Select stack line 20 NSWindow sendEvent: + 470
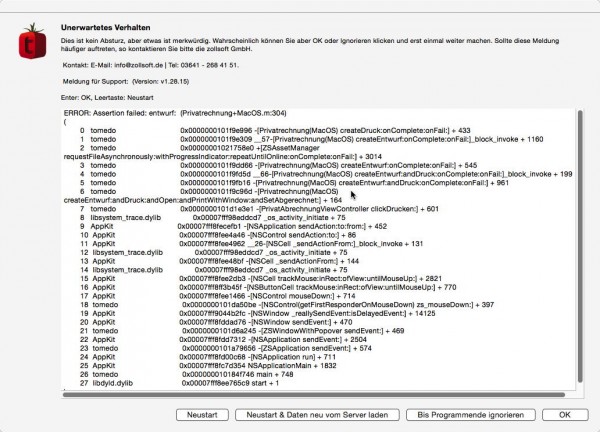Image resolution: width=600 pixels, height=432 pixels. tap(216, 322)
